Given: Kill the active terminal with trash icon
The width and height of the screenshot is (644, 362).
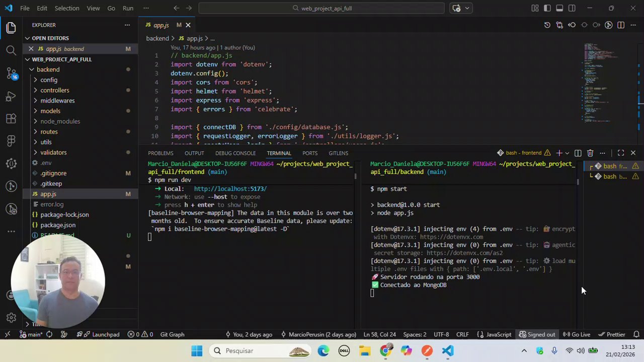Looking at the screenshot, I should click(x=590, y=153).
